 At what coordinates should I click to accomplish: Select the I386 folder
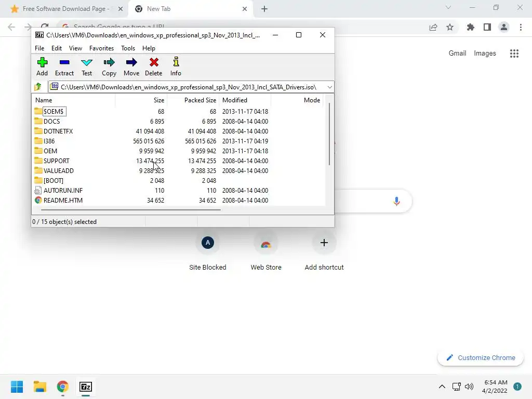[x=45, y=141]
